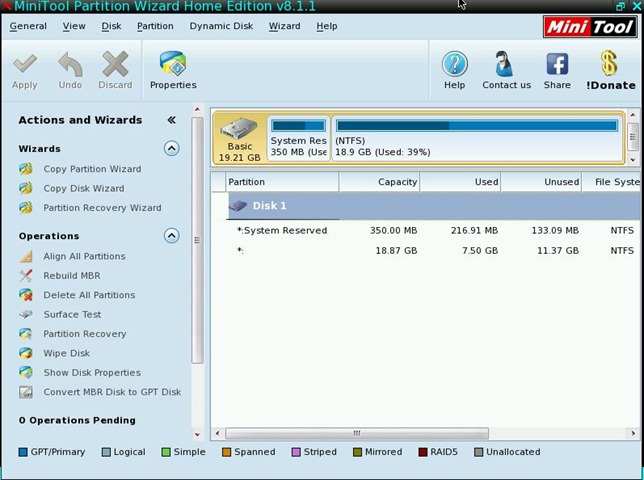644x480 pixels.
Task: Click the Partition Recovery Wizard icon
Action: [25, 207]
